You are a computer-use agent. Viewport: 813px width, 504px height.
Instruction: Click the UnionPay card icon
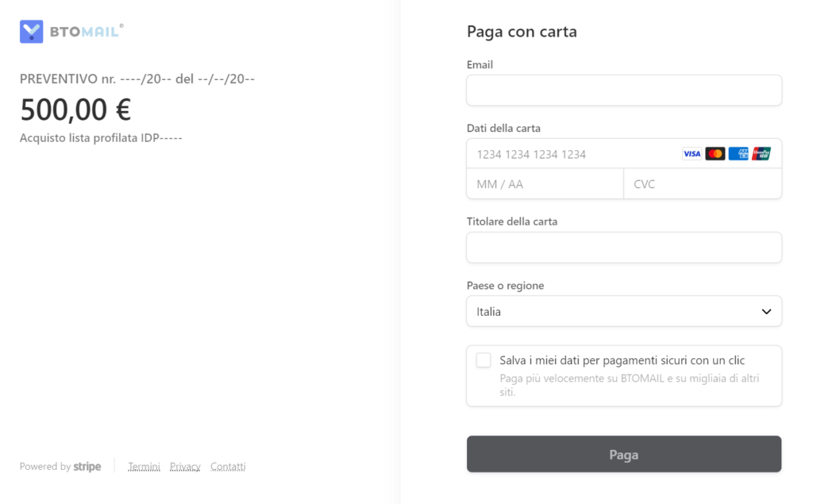(761, 154)
